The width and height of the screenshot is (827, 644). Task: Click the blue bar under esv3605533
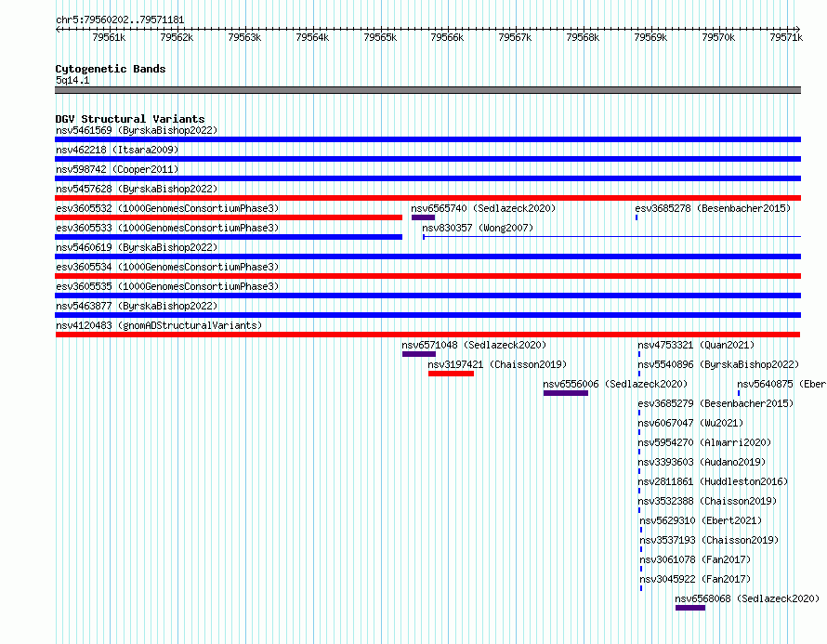click(229, 237)
